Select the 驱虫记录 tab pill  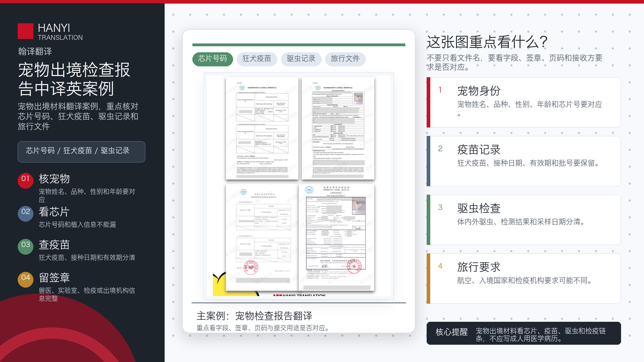pos(301,59)
